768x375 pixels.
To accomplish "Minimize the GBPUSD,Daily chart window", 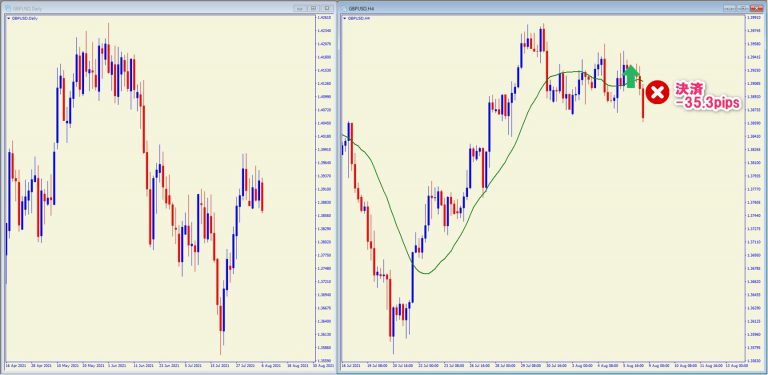I will click(300, 8).
